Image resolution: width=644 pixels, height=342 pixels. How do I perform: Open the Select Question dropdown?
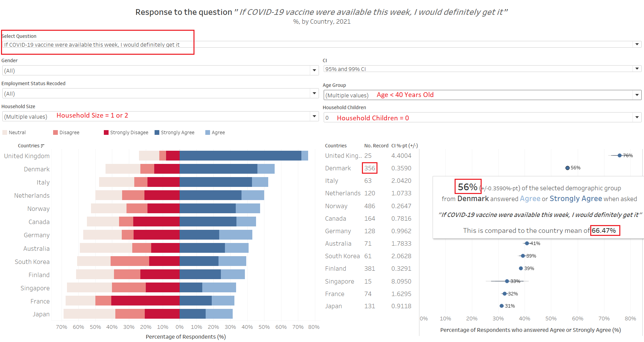pos(637,44)
